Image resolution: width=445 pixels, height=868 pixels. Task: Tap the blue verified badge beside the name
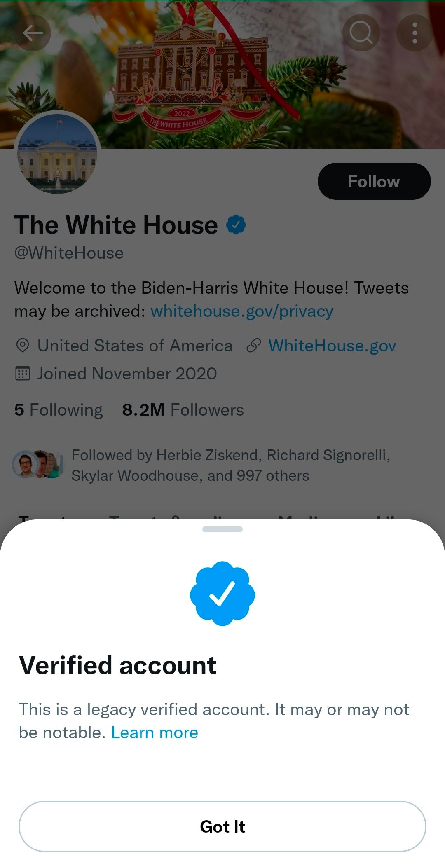point(236,225)
